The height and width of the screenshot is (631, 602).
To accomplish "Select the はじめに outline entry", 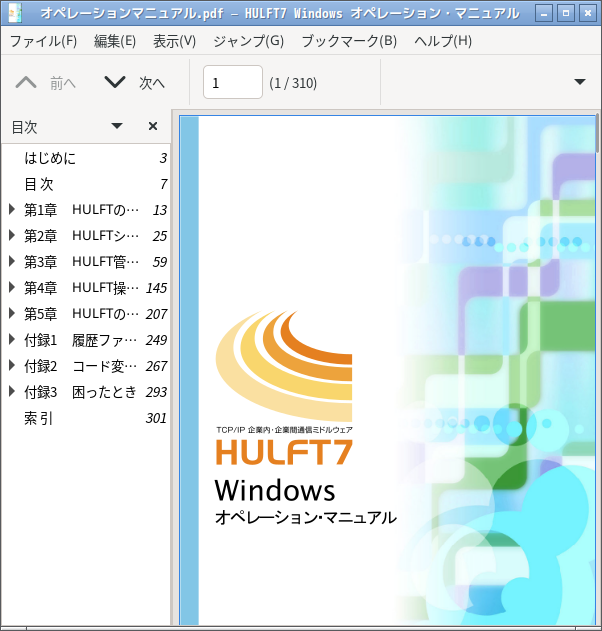I will click(x=85, y=158).
